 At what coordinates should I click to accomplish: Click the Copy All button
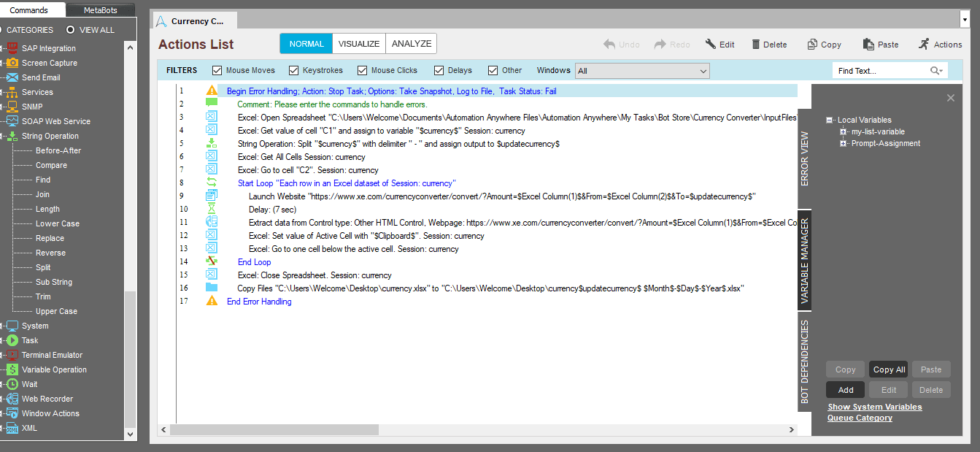[x=889, y=369]
